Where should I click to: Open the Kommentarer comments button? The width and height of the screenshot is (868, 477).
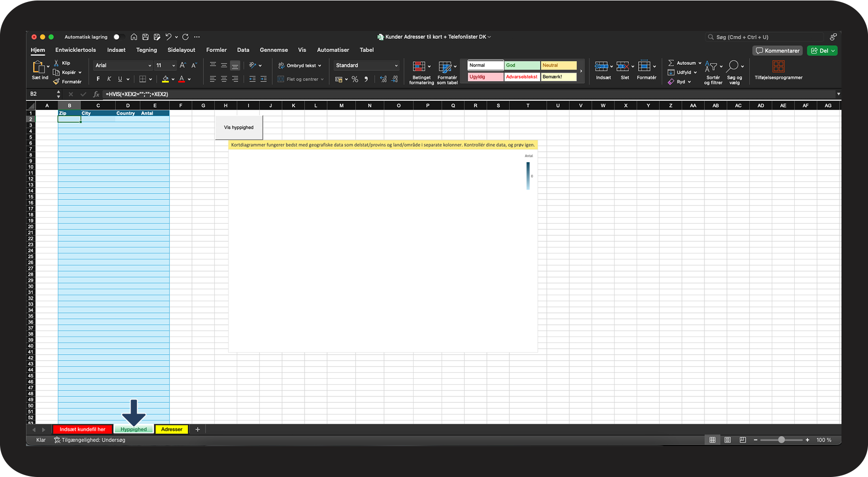778,51
